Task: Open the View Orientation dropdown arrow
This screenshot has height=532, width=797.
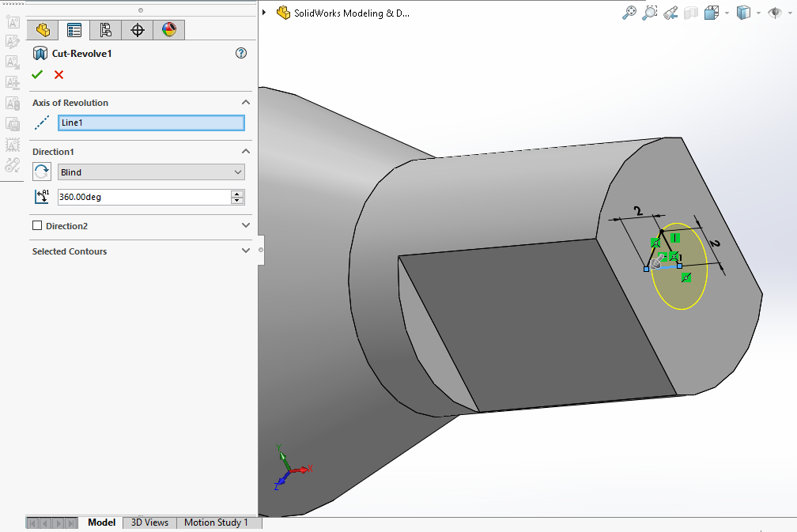Action: (727, 13)
